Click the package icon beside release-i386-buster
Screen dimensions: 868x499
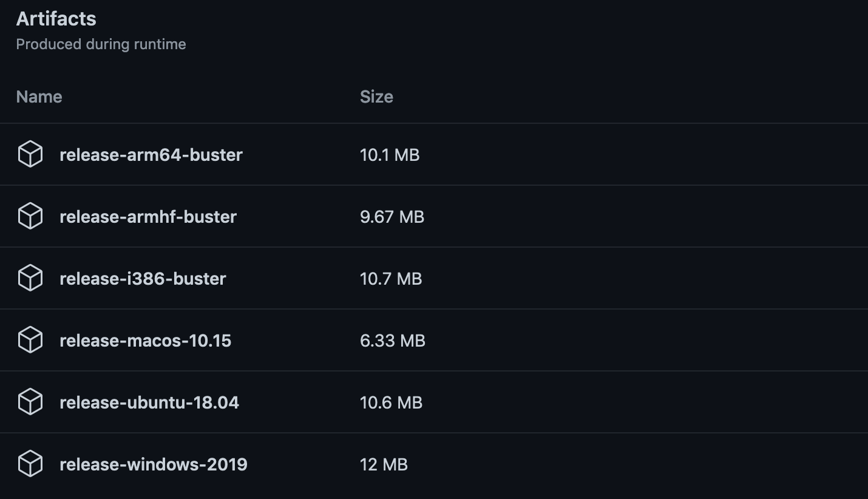30,279
